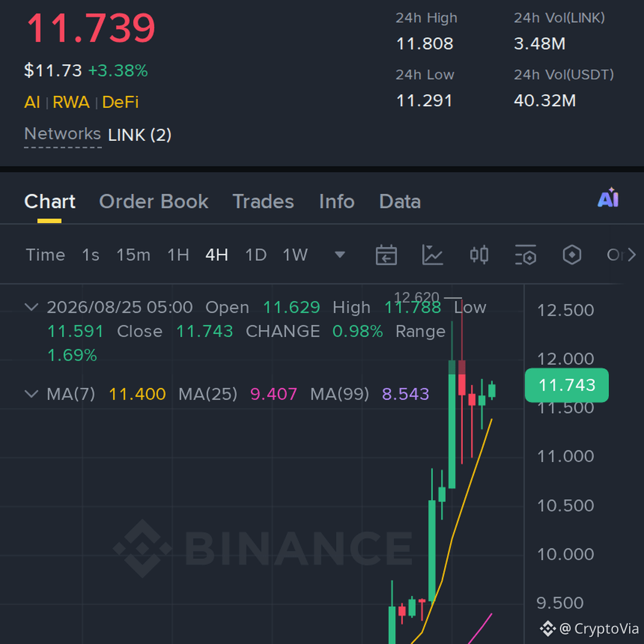Select the 1H interval
Image resolution: width=644 pixels, height=644 pixels.
[x=178, y=255]
